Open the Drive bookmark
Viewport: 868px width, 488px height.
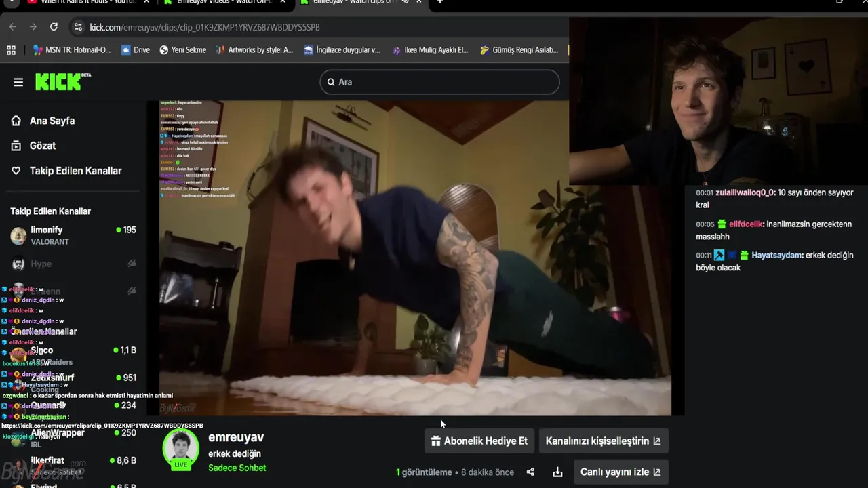point(136,49)
